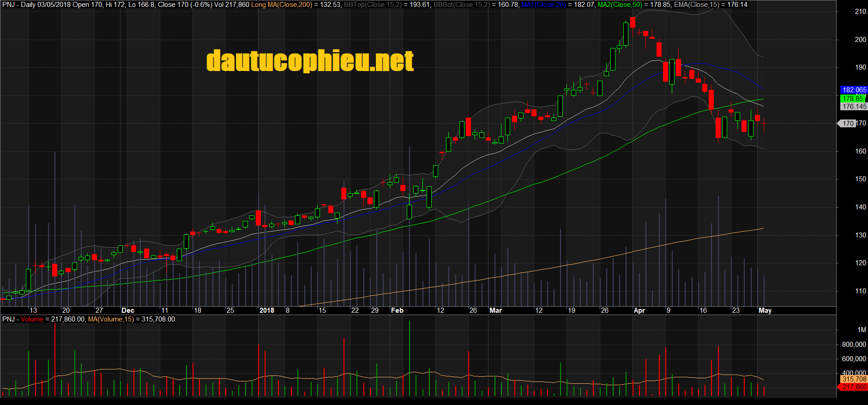Click the Apr label on date axis

click(x=639, y=310)
